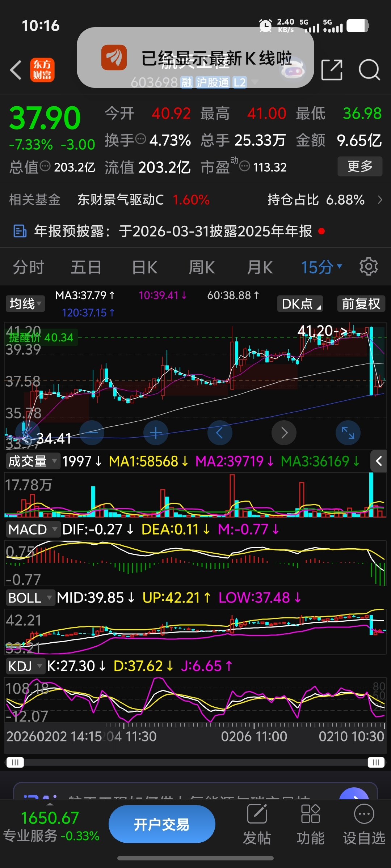Tap the 已经显示最新K线啦 toast notification

(195, 58)
